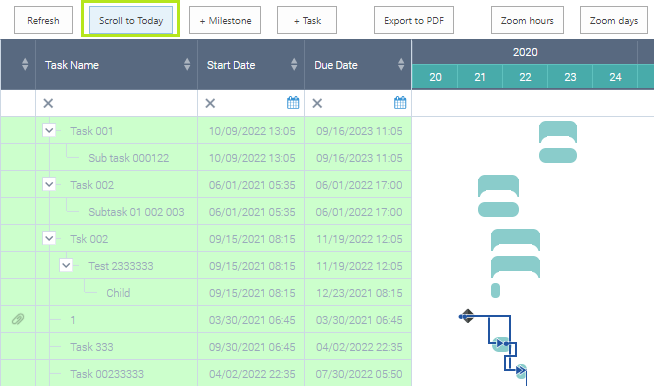Click attachment paperclip icon on row 1

(x=18, y=319)
